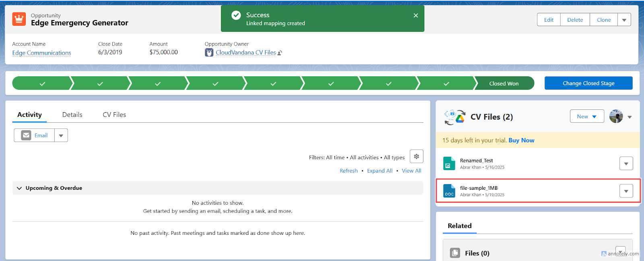Screen dimensions: 644x261
Task: Click the file-sample_1MB DOC icon
Action: [449, 191]
